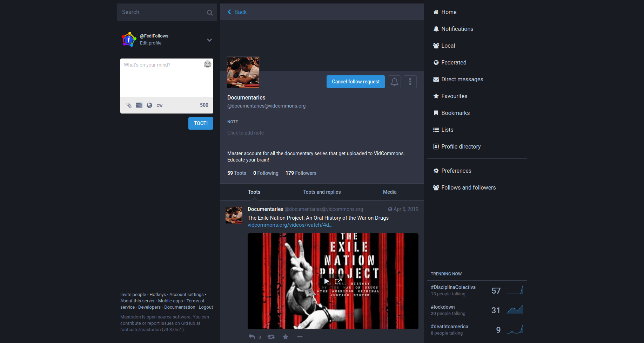Click the Logout link

click(206, 307)
